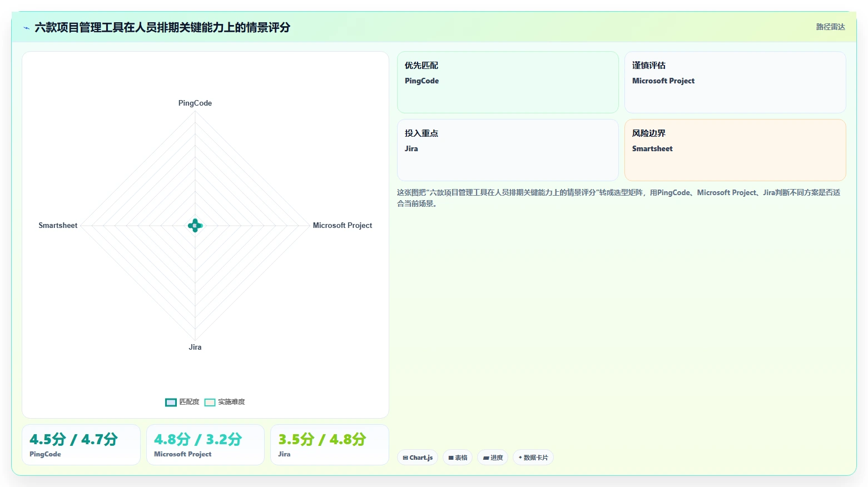Select the 投入重点 Jira card

508,150
